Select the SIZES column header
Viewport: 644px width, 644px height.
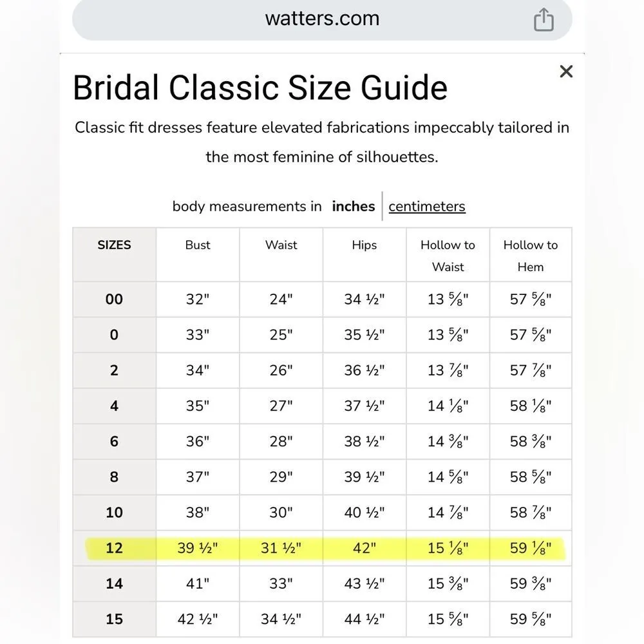click(114, 245)
